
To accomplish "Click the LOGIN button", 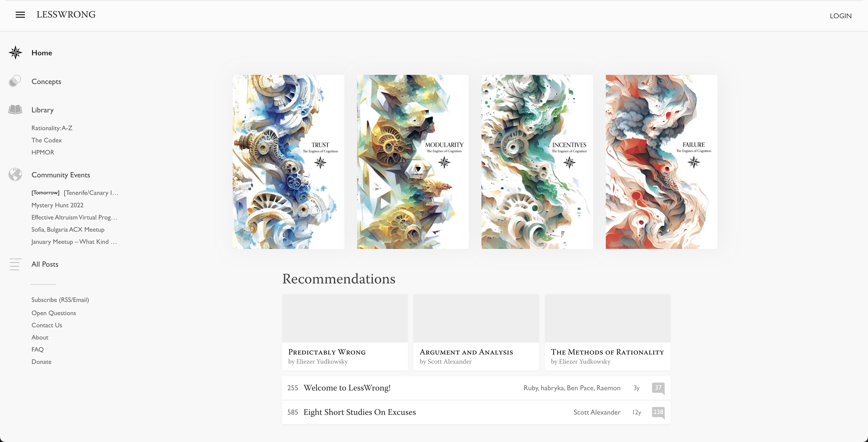I will point(840,16).
